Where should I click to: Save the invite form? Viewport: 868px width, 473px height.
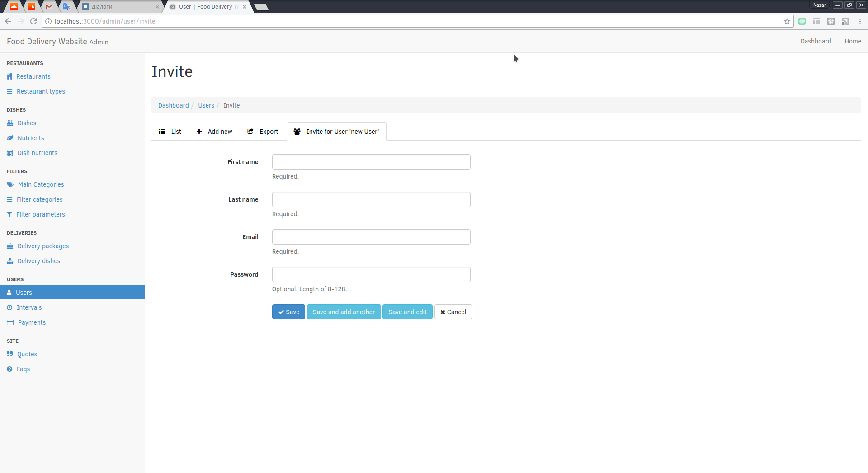coord(288,312)
